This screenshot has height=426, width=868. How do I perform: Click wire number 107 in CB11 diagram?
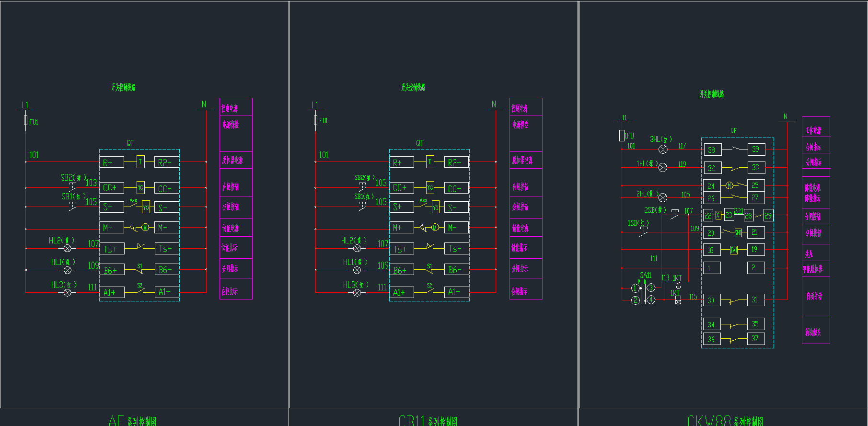coord(383,244)
